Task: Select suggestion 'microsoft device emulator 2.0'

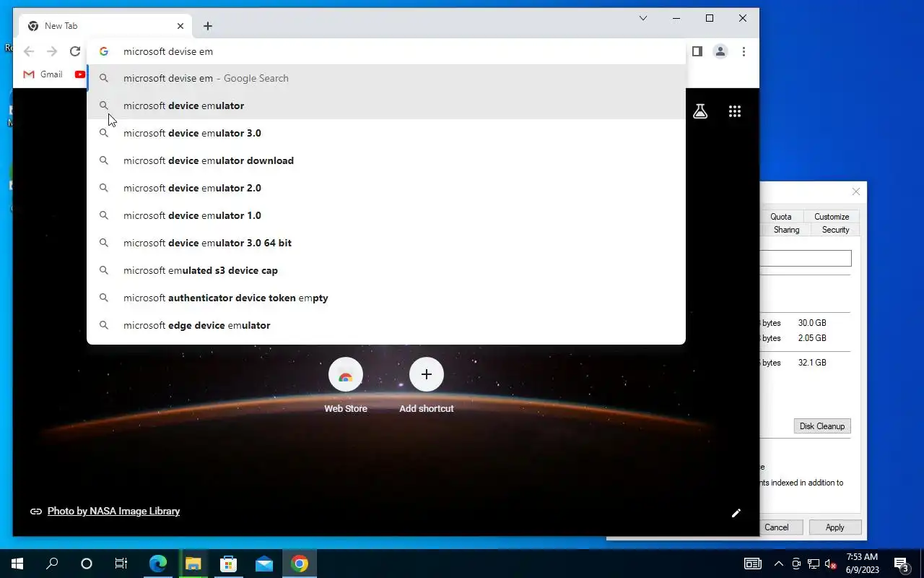Action: pyautogui.click(x=386, y=188)
